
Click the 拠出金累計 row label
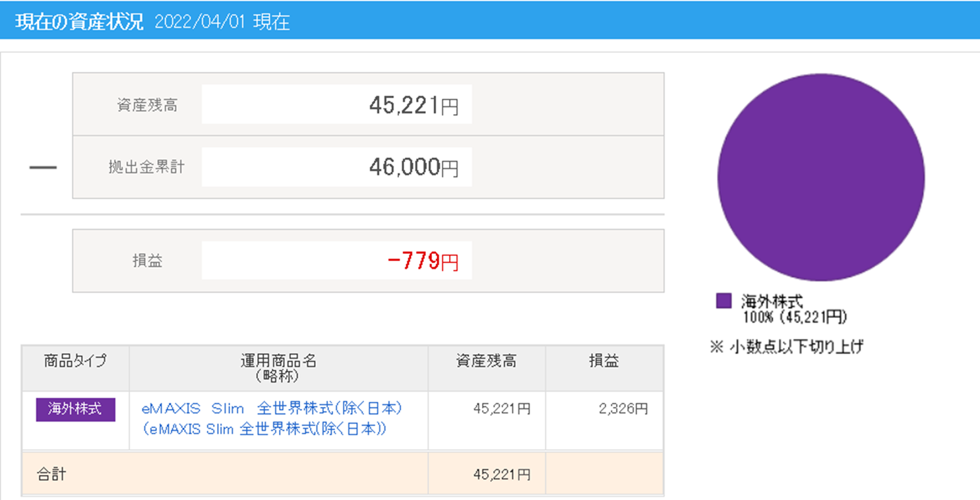pos(146,168)
